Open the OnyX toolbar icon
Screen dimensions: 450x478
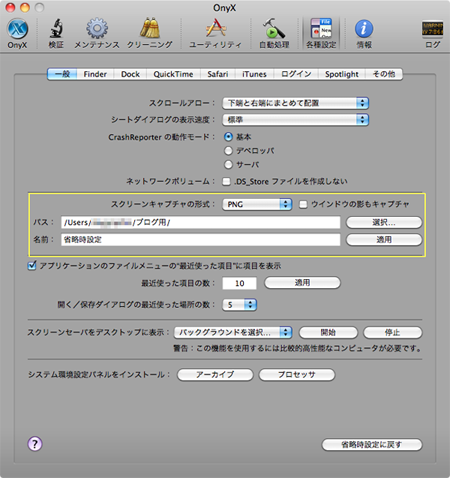17,33
